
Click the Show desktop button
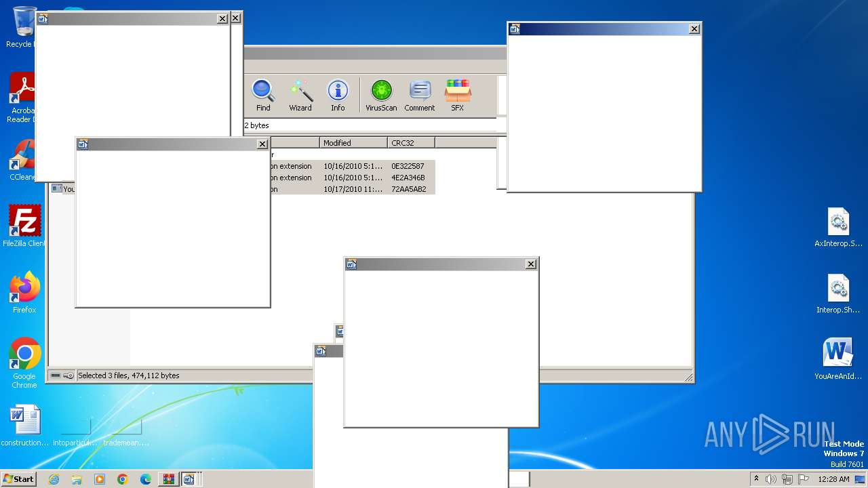pos(861,479)
